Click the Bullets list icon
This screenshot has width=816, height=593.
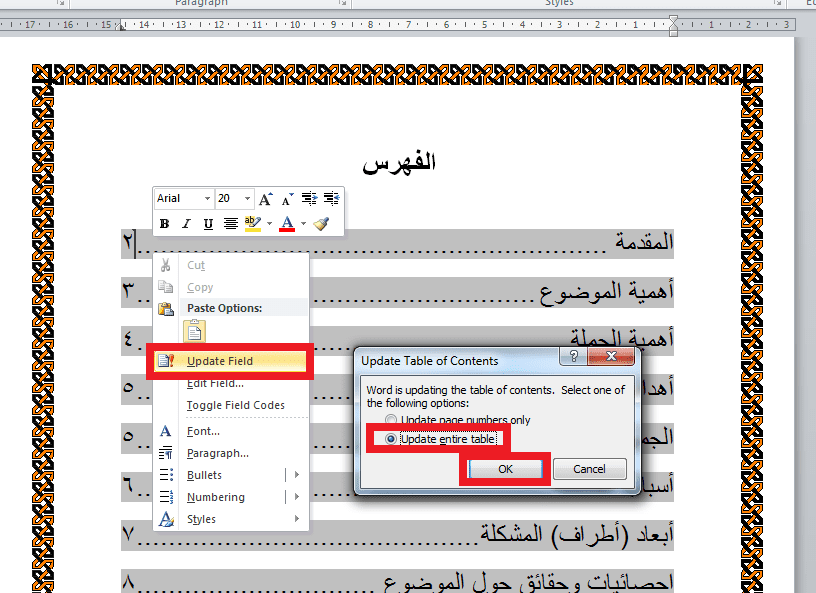[166, 475]
